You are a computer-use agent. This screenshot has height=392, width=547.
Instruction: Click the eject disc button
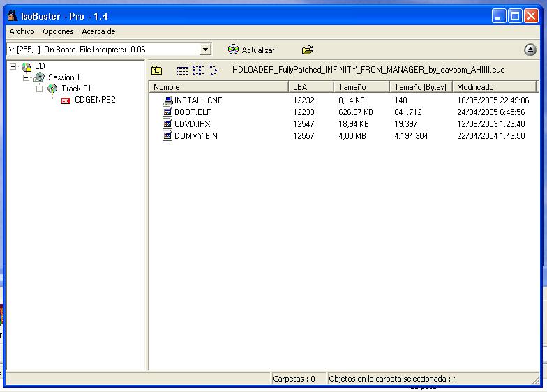(x=530, y=50)
